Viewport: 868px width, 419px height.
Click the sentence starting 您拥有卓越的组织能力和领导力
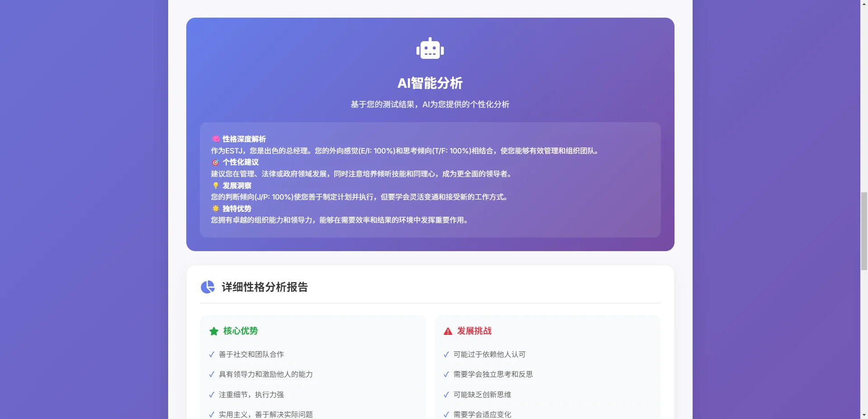[341, 220]
